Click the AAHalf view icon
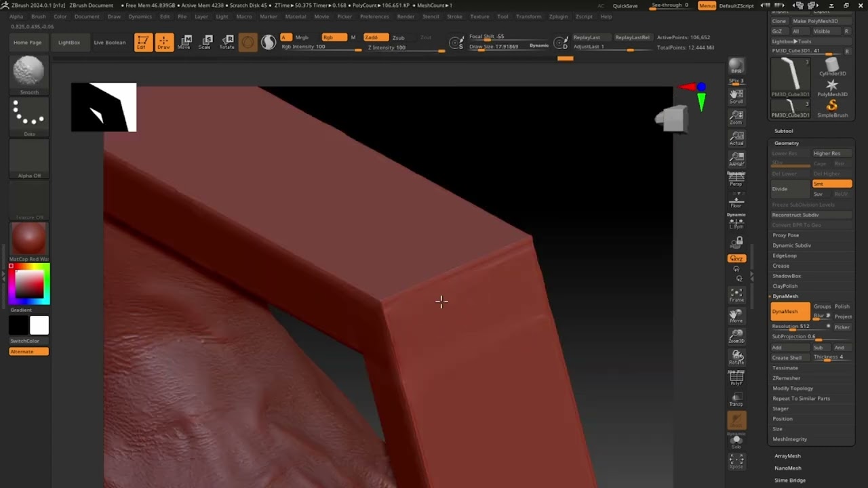 (x=736, y=159)
